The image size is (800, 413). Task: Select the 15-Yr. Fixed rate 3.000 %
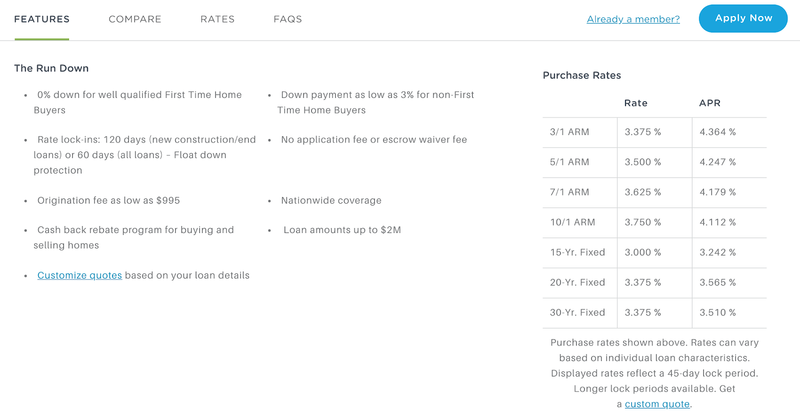[x=643, y=252]
